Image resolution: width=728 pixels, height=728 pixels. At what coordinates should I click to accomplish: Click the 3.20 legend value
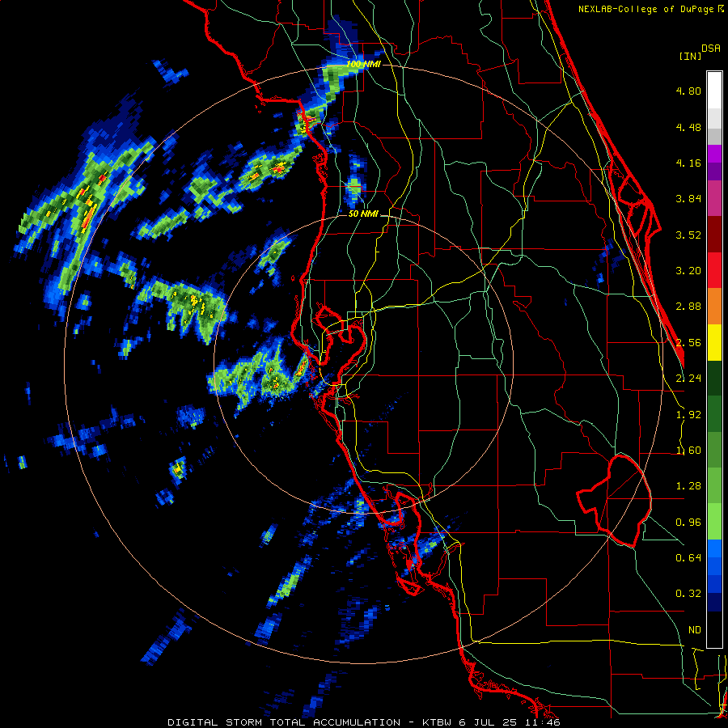(688, 271)
